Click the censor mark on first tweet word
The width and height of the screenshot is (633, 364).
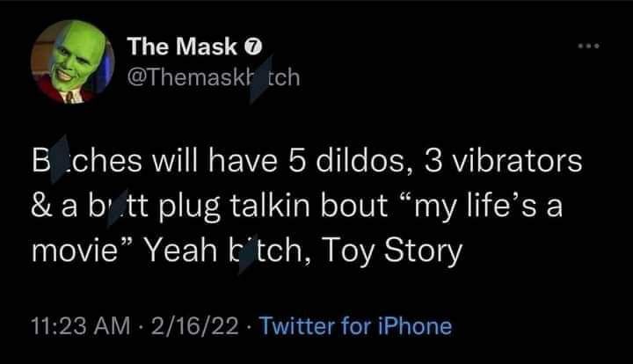tap(60, 159)
